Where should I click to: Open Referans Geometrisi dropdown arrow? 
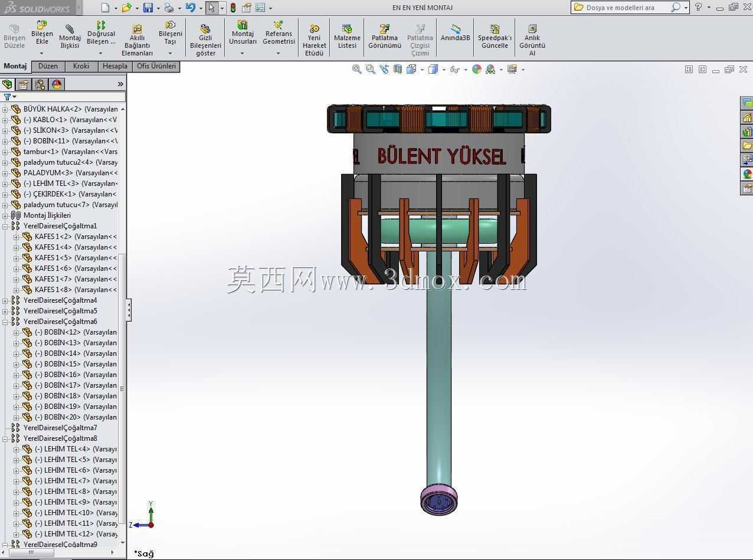tap(279, 53)
